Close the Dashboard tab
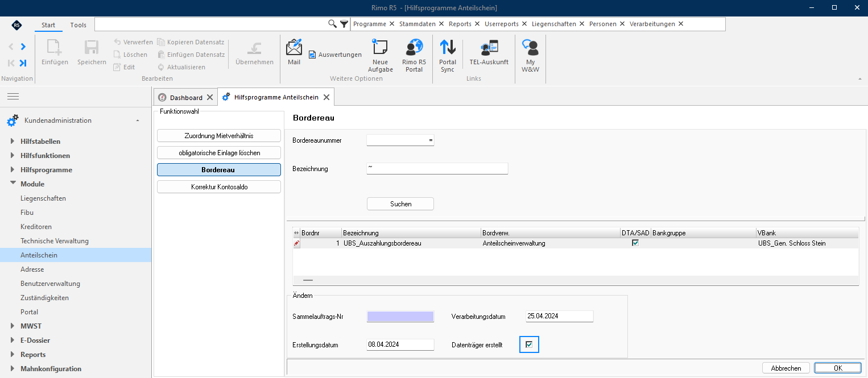This screenshot has height=378, width=868. (x=209, y=98)
